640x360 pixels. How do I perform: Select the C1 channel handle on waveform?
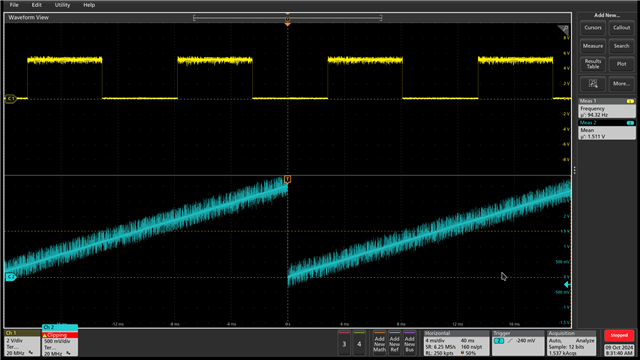click(10, 98)
